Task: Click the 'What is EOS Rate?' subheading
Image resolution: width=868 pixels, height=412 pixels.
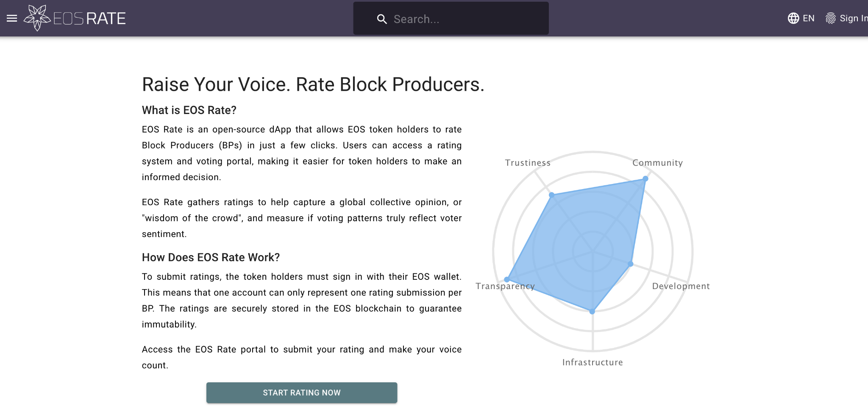Action: [x=189, y=110]
